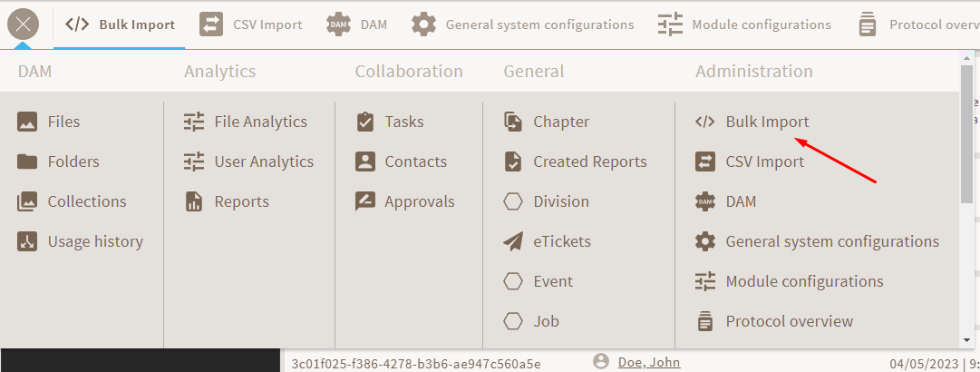Screen dimensions: 980x372
Task: Open User Analytics menu entry
Action: (x=264, y=162)
